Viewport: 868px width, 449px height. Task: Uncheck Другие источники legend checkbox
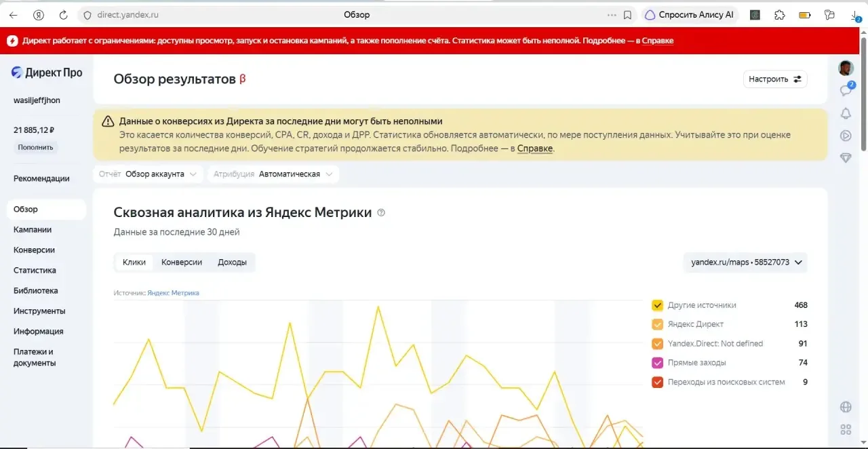657,305
